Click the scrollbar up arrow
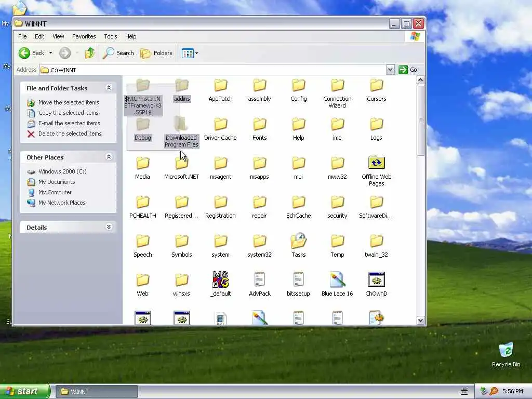This screenshot has height=399, width=532. pos(421,80)
